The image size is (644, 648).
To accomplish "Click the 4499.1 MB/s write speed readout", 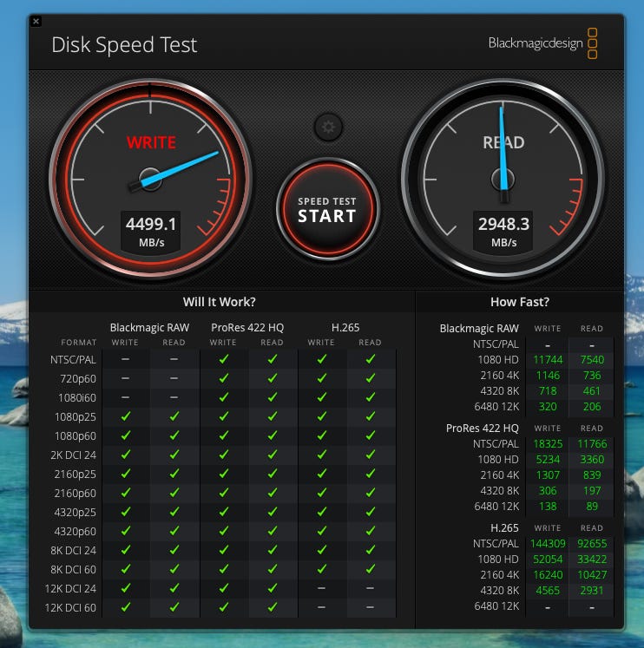I will point(151,231).
